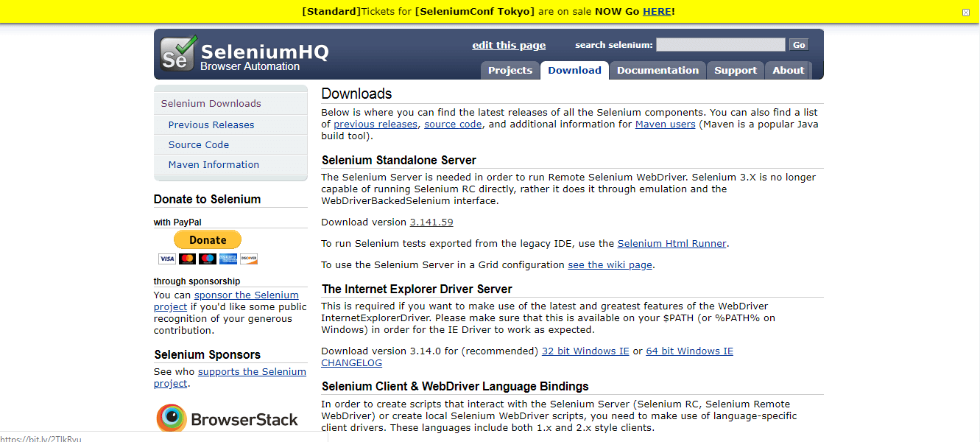Click the BrowserStack sponsor logo

[228, 418]
